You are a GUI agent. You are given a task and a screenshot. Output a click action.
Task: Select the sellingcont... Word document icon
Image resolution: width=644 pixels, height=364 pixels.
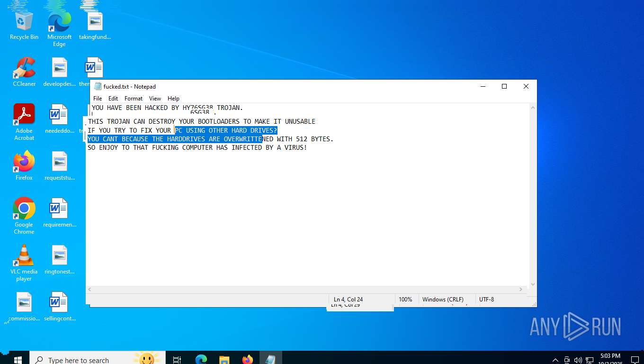point(59,307)
